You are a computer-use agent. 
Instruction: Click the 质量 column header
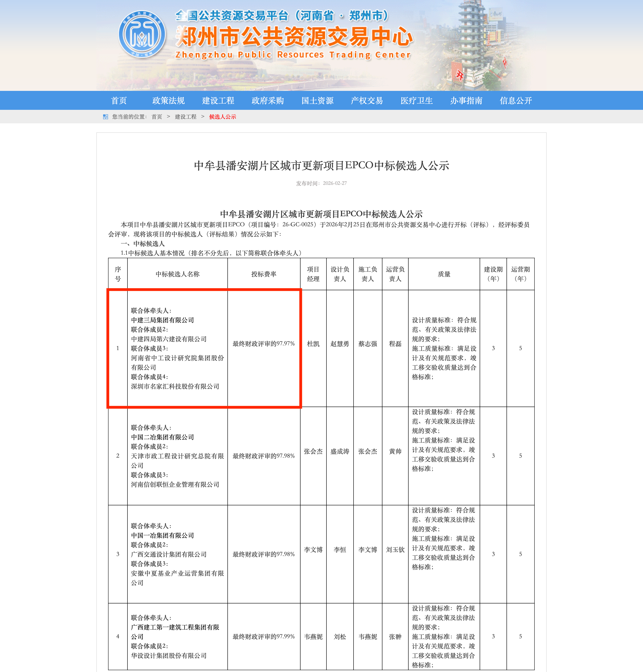[444, 274]
